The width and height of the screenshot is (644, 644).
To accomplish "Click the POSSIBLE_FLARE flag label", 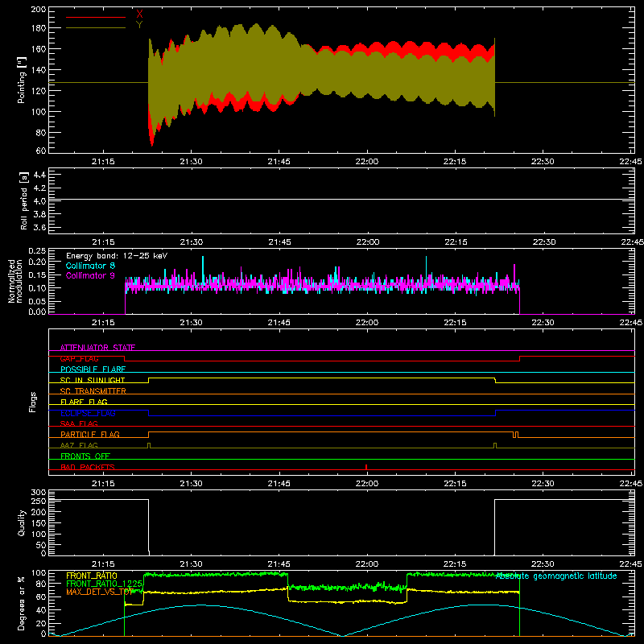I will [93, 369].
